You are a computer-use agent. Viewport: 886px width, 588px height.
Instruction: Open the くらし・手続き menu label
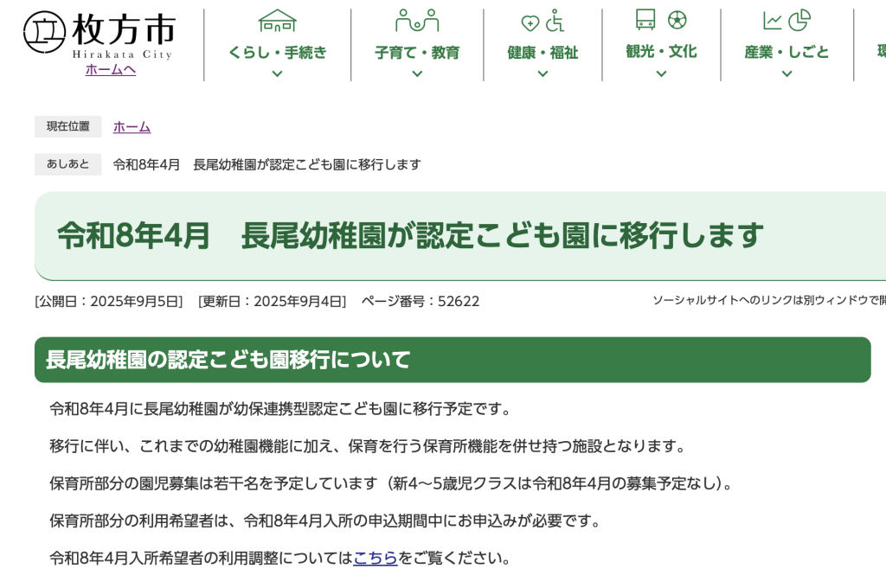(277, 53)
